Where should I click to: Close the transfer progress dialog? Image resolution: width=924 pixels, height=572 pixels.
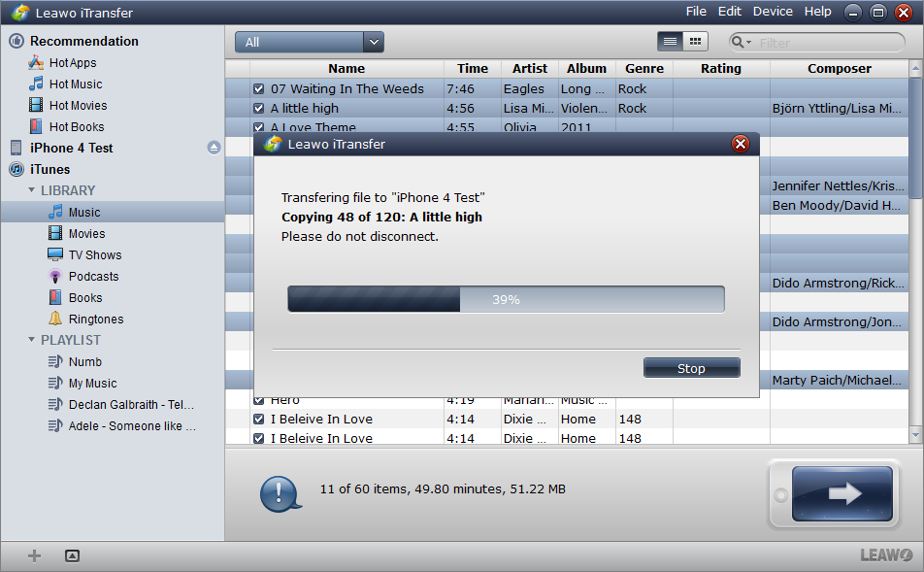(741, 144)
